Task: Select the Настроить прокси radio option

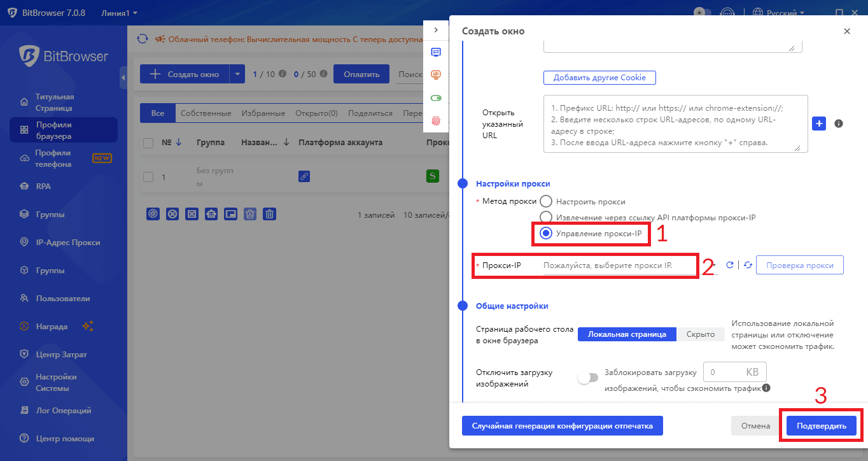Action: [x=546, y=201]
